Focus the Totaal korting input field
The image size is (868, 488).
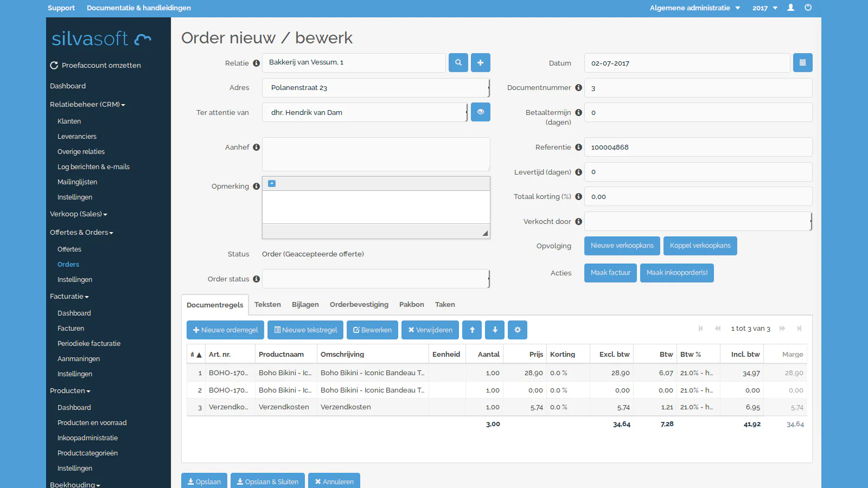[x=698, y=196]
